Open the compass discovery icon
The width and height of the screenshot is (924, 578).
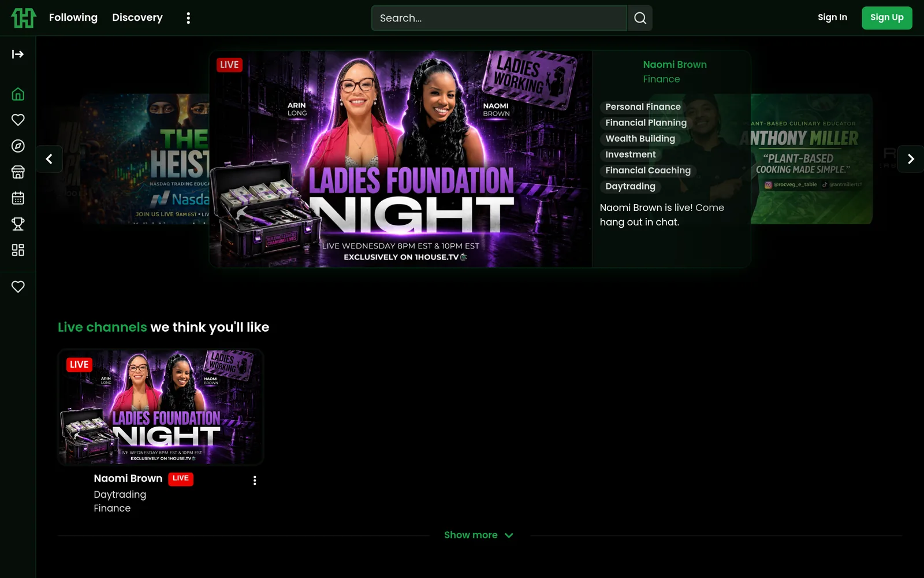click(x=18, y=146)
